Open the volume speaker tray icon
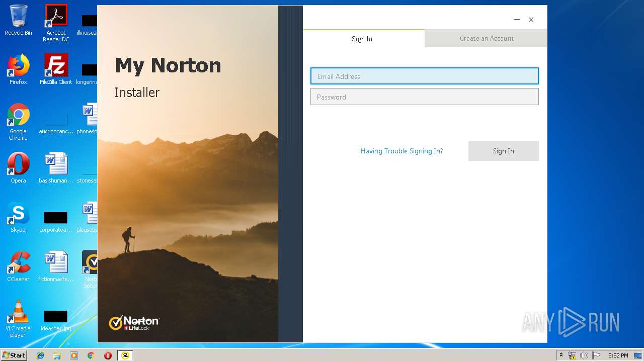Screen dimensions: 644x362 [584, 355]
